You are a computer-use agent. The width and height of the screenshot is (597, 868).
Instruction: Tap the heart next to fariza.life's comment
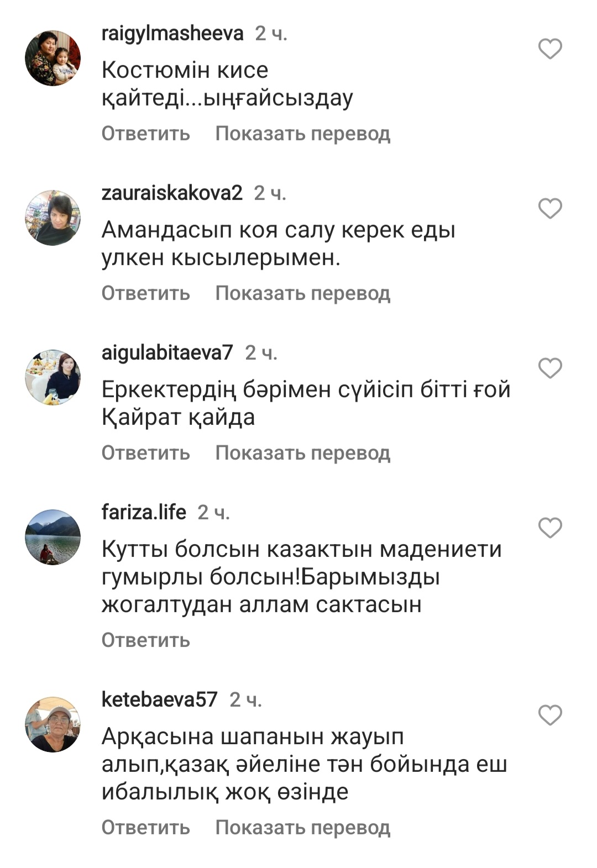[550, 528]
